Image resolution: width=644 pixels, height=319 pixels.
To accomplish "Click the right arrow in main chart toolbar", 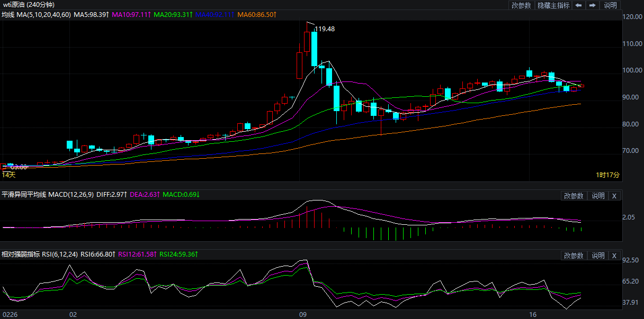I will tap(592, 5).
